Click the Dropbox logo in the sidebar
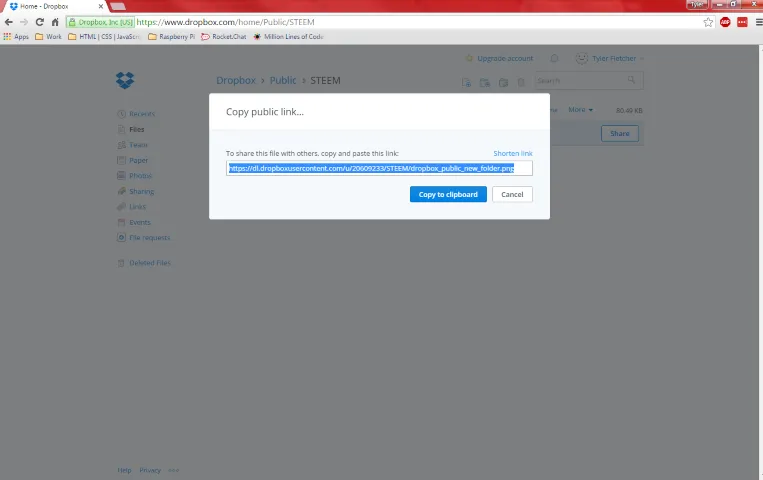 pyautogui.click(x=125, y=80)
